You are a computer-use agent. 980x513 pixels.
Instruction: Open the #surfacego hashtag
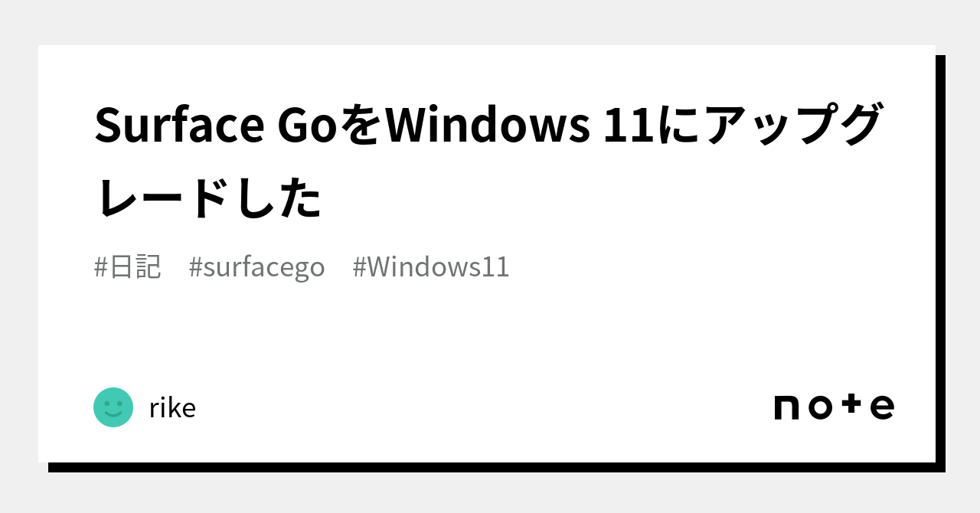coord(257,267)
